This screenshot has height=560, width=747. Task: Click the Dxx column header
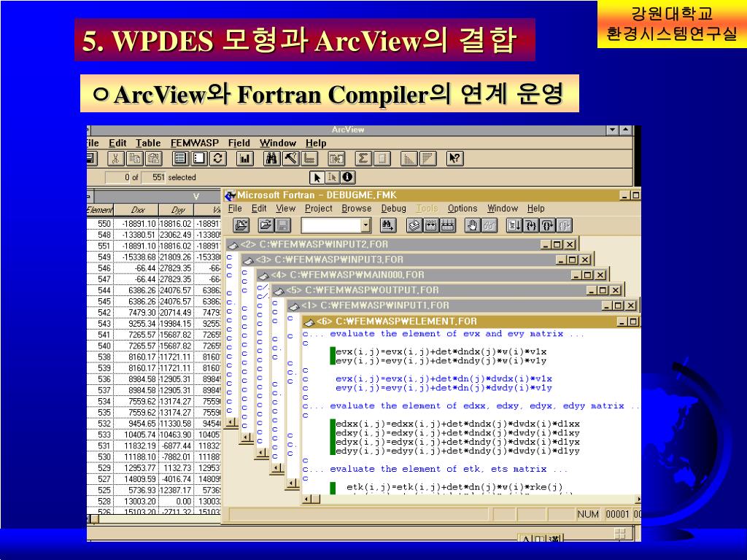tap(138, 209)
